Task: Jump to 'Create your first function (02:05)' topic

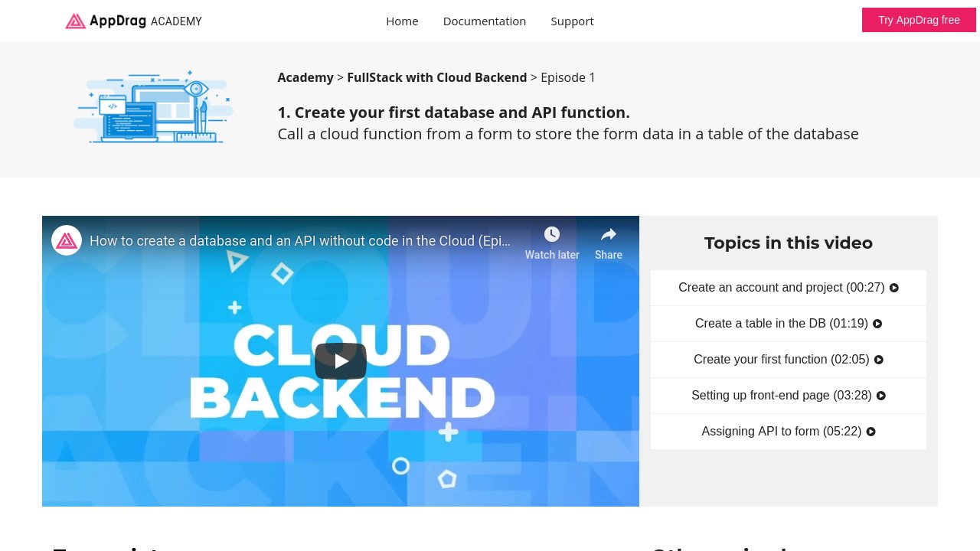Action: pyautogui.click(x=788, y=360)
